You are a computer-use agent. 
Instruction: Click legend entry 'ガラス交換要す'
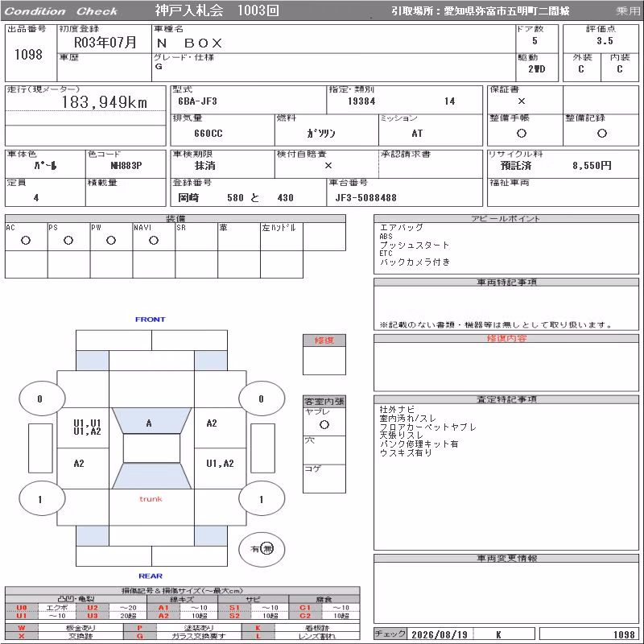(199, 636)
